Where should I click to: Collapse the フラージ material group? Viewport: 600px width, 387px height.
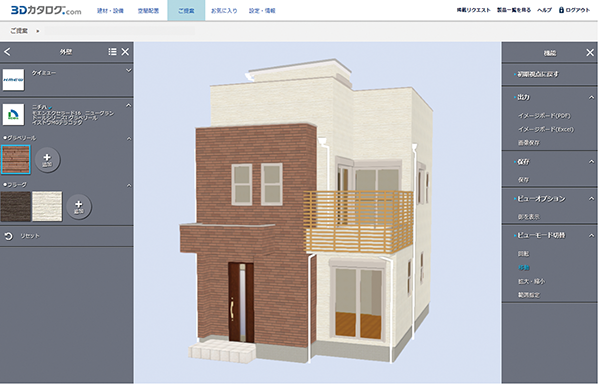129,186
